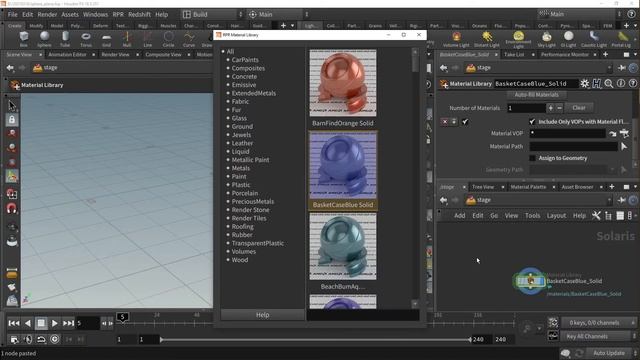640x360 pixels.
Task: Open the network editor Layout menu
Action: pos(556,216)
